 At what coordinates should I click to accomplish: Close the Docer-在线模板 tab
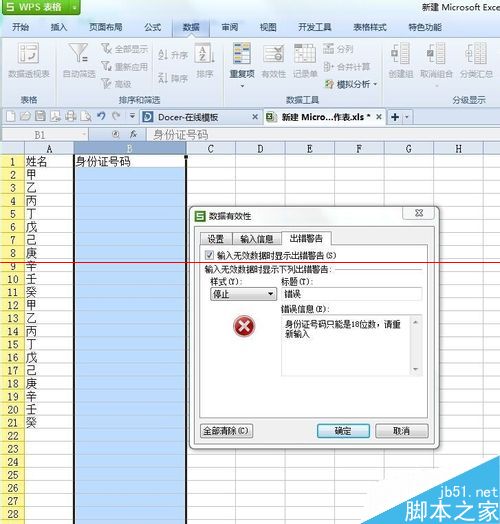(x=255, y=117)
